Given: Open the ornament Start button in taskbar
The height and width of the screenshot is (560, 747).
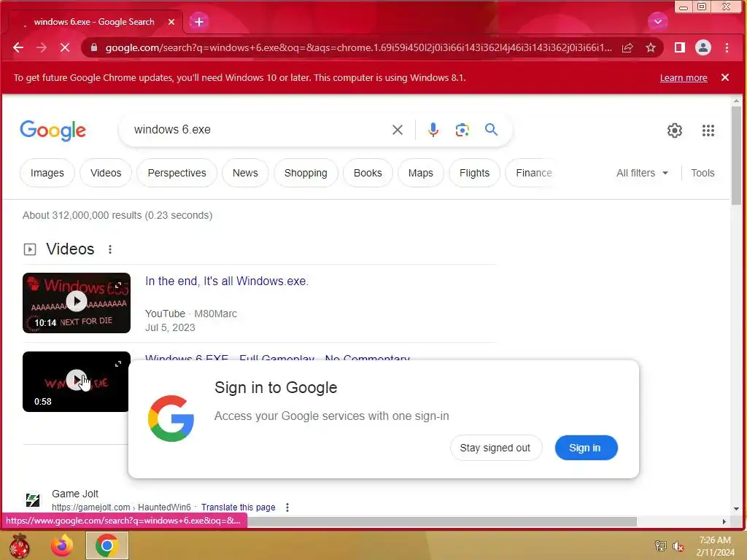Looking at the screenshot, I should (20, 545).
